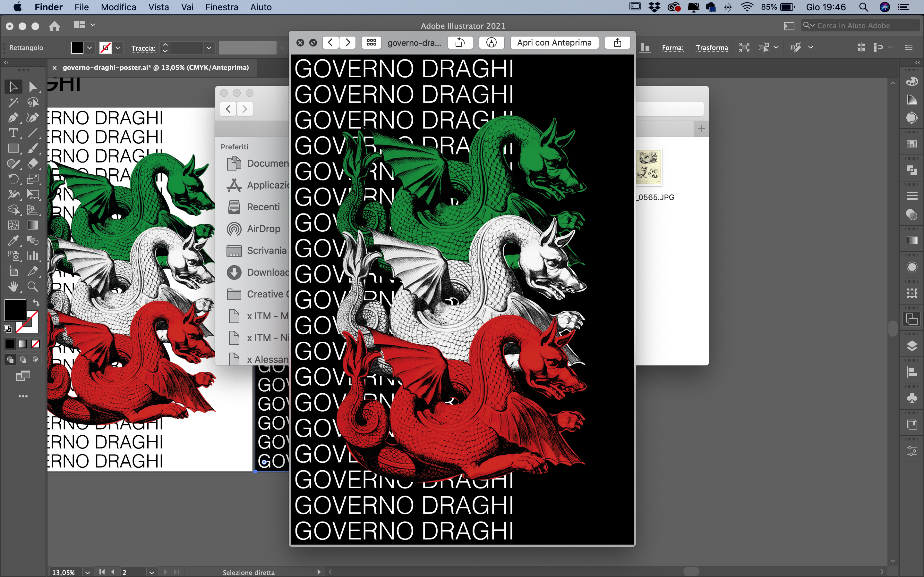Click the Rotate tool icon
This screenshot has height=577, width=924.
pyautogui.click(x=13, y=179)
